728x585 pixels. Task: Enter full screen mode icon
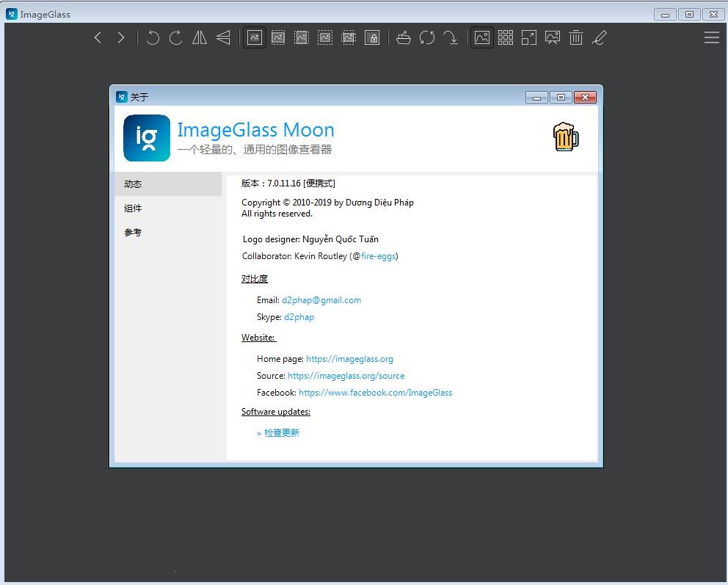[529, 37]
